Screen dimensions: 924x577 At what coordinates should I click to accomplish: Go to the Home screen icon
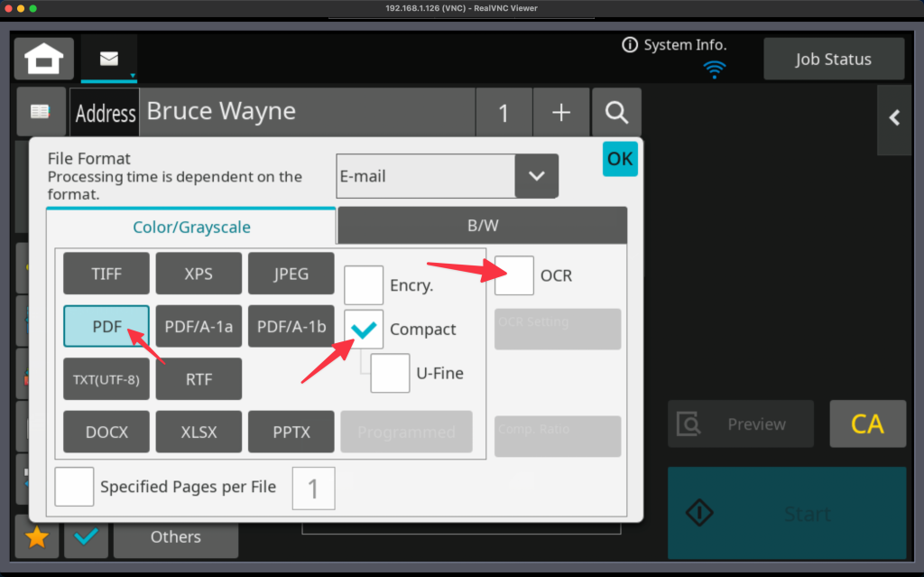click(x=43, y=60)
